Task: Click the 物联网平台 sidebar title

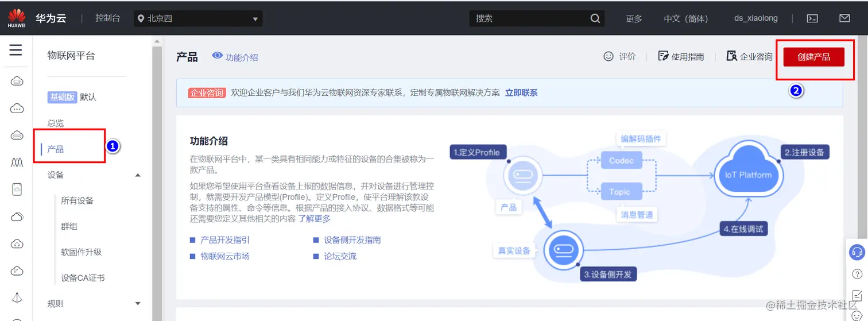Action: (x=71, y=56)
